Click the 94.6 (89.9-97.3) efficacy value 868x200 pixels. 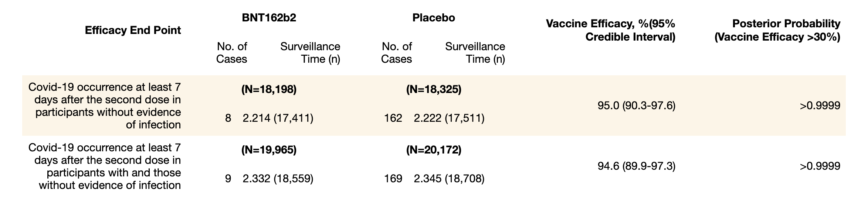click(636, 166)
